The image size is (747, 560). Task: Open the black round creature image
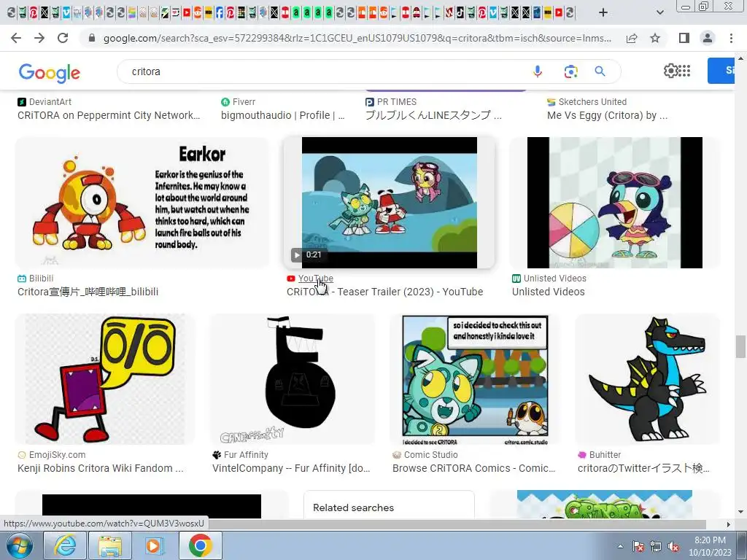[293, 379]
